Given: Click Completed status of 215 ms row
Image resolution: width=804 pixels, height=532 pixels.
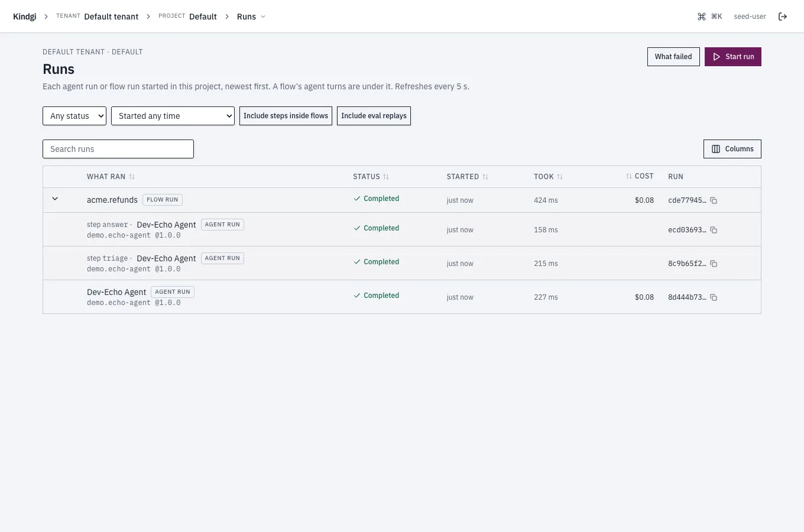Looking at the screenshot, I should (376, 262).
